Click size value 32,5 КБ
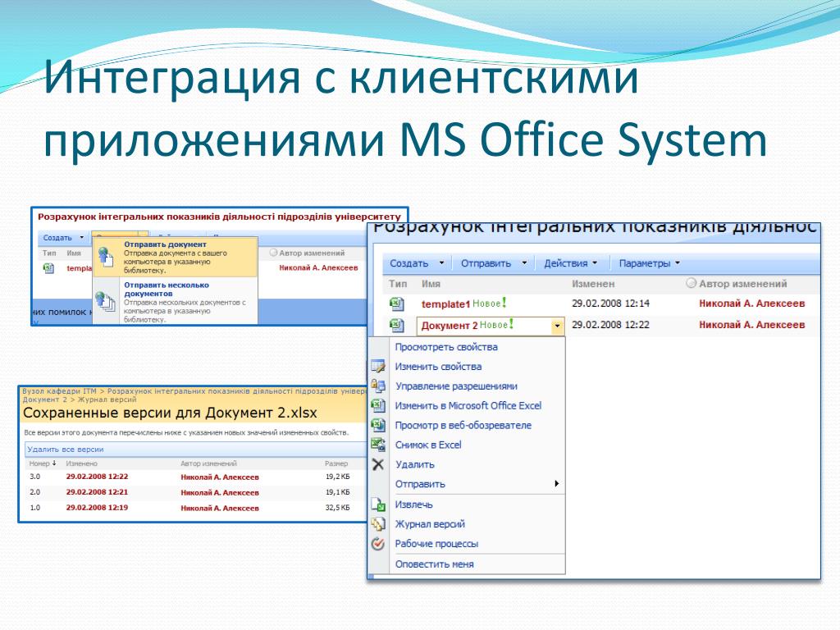840x630 pixels. [337, 507]
